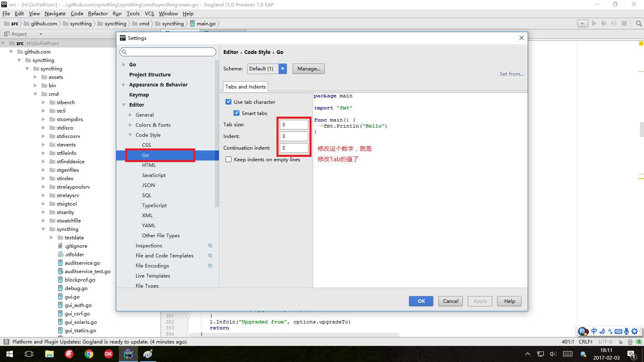Click tool windows toggle icon in status bar
This screenshot has height=362, width=644.
point(6,342)
